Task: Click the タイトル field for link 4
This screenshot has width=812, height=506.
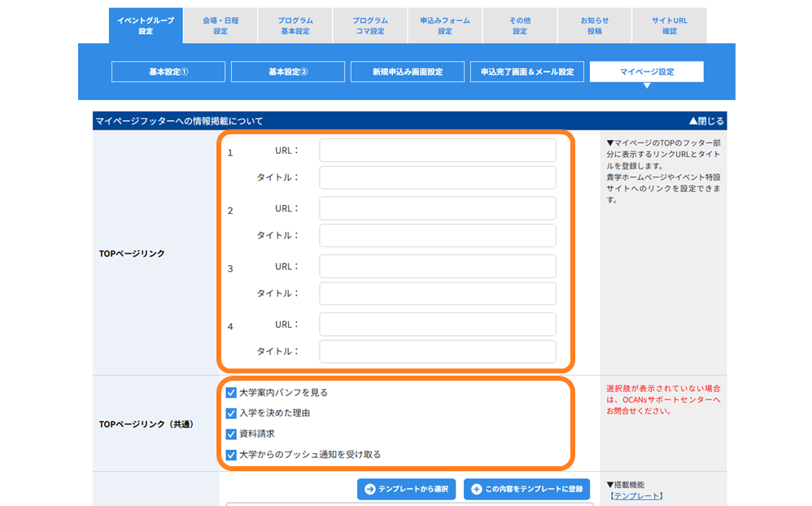Action: point(438,351)
